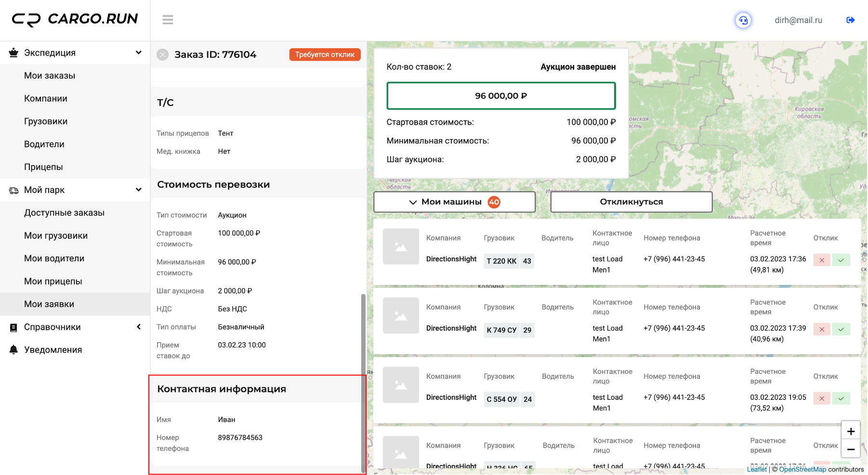Accept response for truck T 220 KK

[841, 260]
